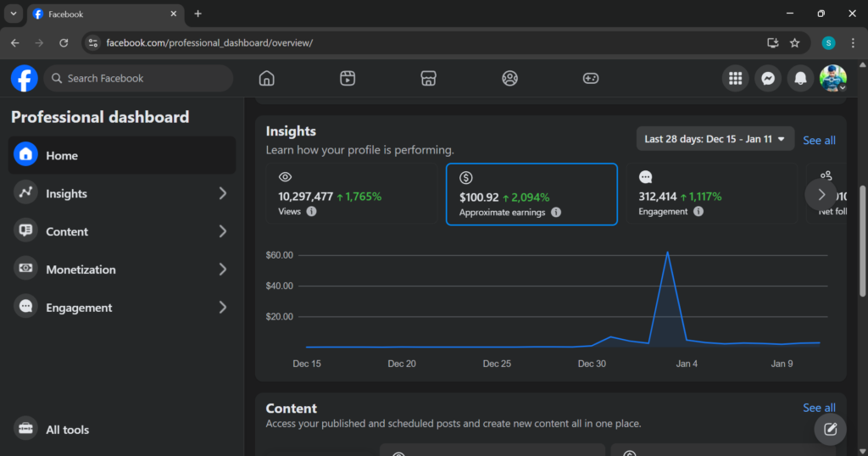Select the Views metric card
This screenshot has width=868, height=456.
[352, 194]
